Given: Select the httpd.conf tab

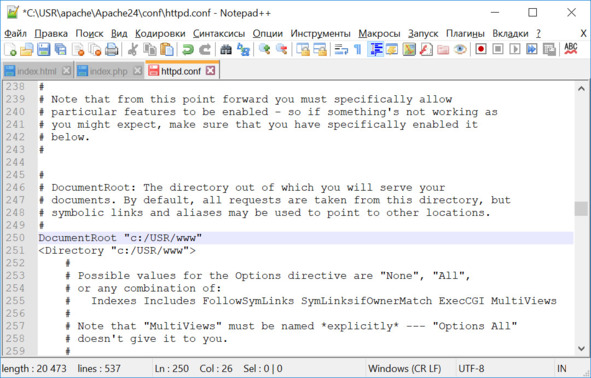Looking at the screenshot, I should [x=181, y=70].
